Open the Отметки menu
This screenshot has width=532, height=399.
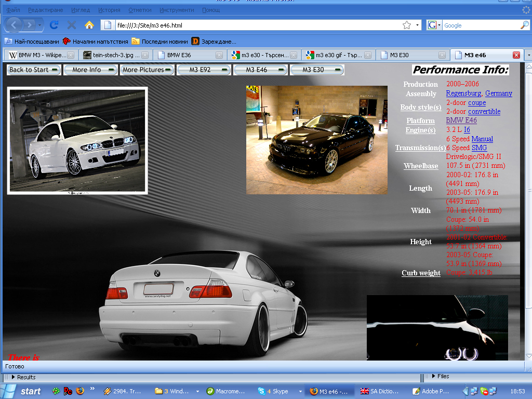tap(140, 10)
